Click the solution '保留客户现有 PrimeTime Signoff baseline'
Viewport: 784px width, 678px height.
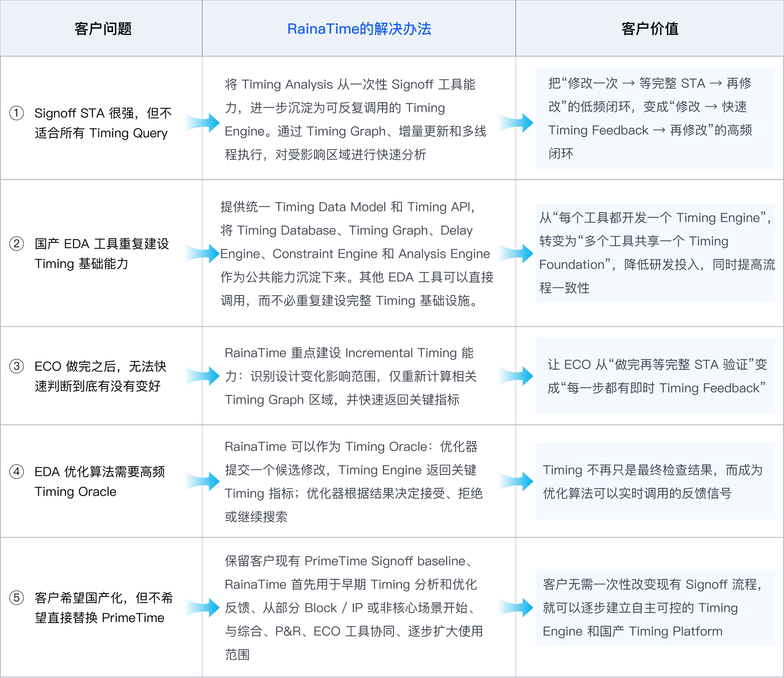pos(354,608)
